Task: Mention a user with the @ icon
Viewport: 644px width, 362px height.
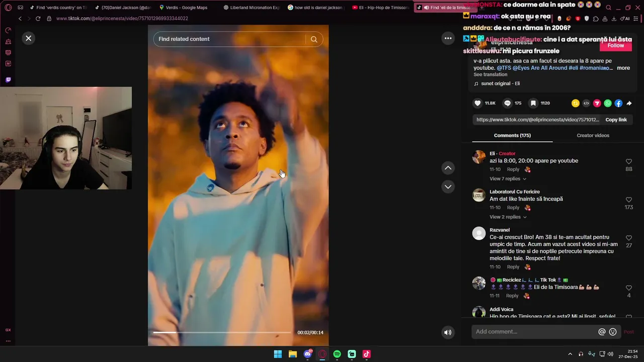Action: (602, 332)
